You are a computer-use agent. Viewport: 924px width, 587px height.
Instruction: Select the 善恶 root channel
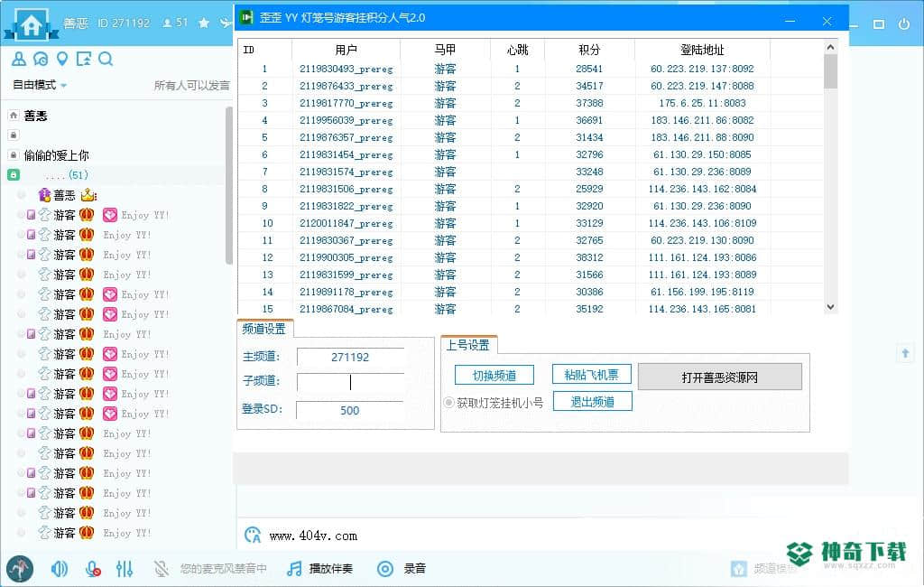pos(35,116)
